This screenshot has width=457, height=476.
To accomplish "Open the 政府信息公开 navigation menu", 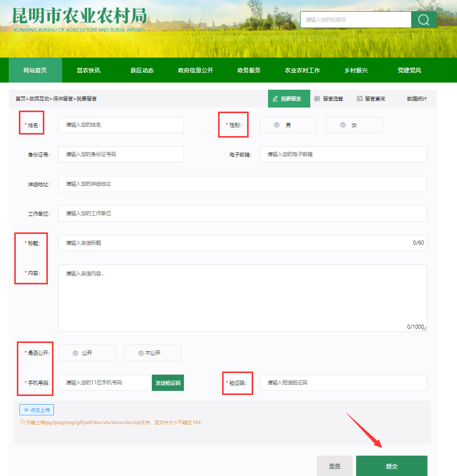I will click(x=196, y=70).
